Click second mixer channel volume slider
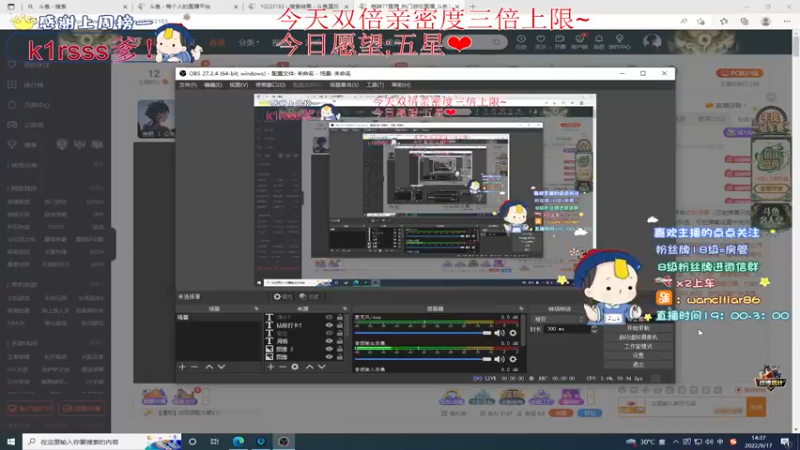This screenshot has height=450, width=800. 423,359
